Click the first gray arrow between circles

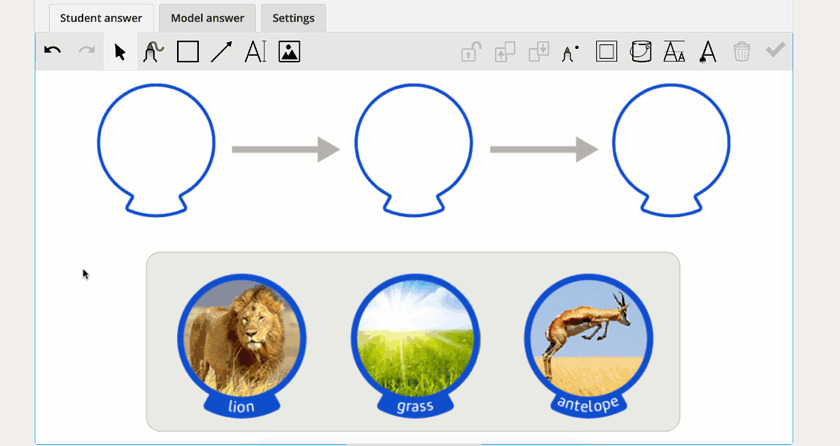pos(286,149)
